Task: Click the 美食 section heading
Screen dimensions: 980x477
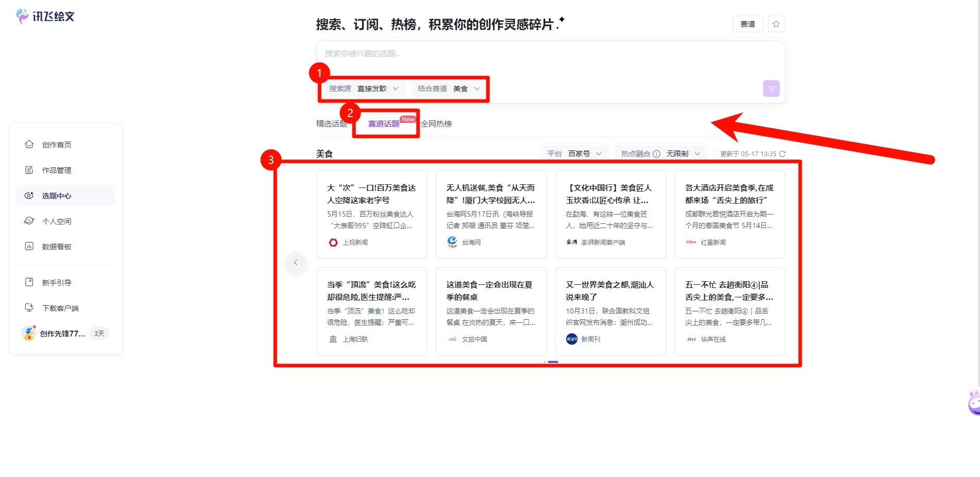Action: tap(324, 154)
